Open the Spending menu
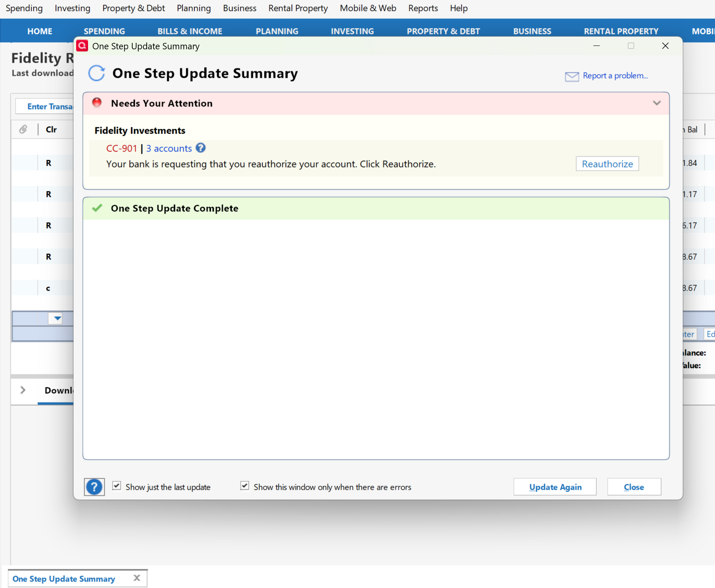Screen dimensions: 715x588 [24, 8]
